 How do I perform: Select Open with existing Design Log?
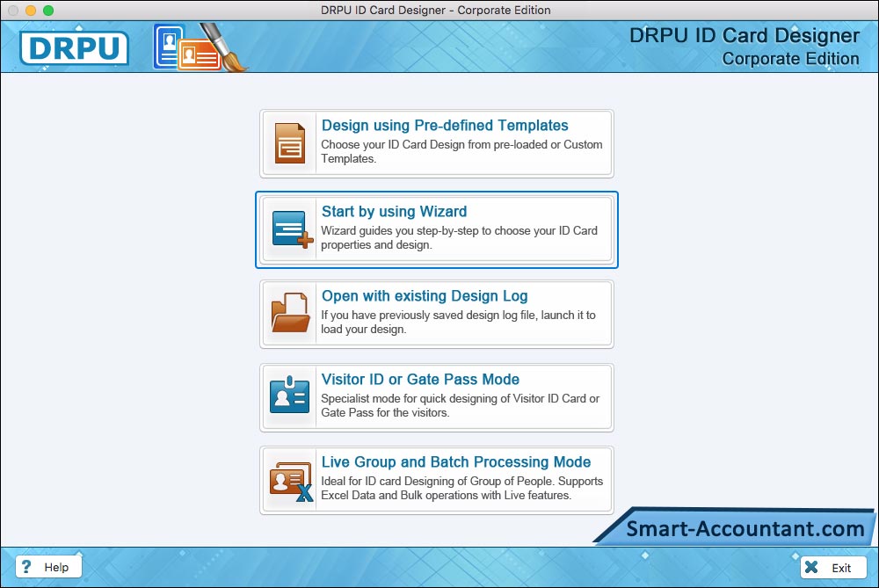pyautogui.click(x=437, y=314)
